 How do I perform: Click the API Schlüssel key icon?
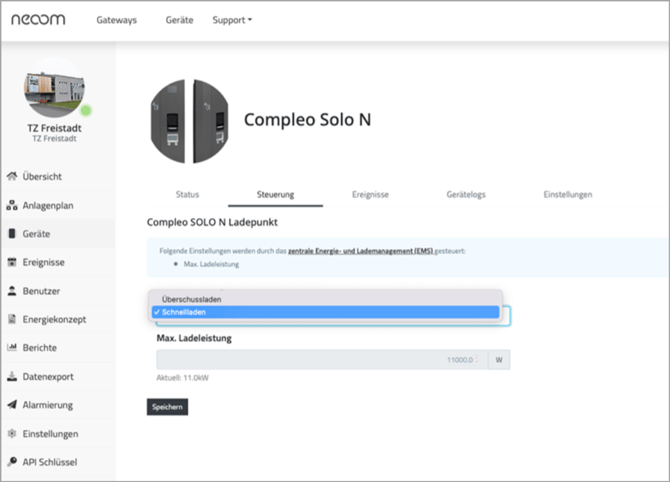(x=12, y=461)
